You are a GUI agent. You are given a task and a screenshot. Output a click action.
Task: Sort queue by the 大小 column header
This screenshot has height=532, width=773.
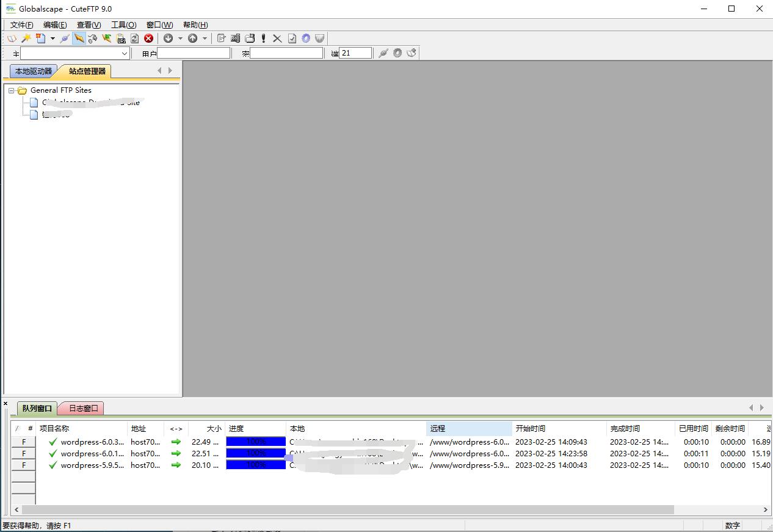click(206, 428)
